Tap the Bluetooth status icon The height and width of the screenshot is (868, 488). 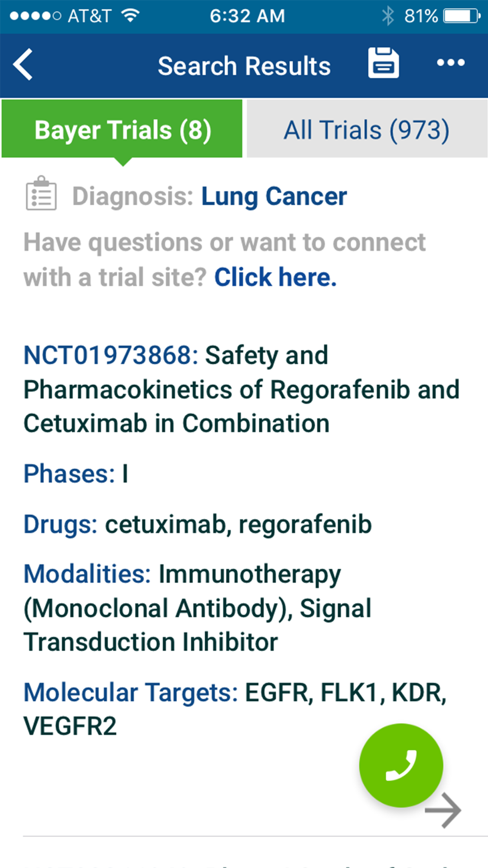pyautogui.click(x=387, y=16)
